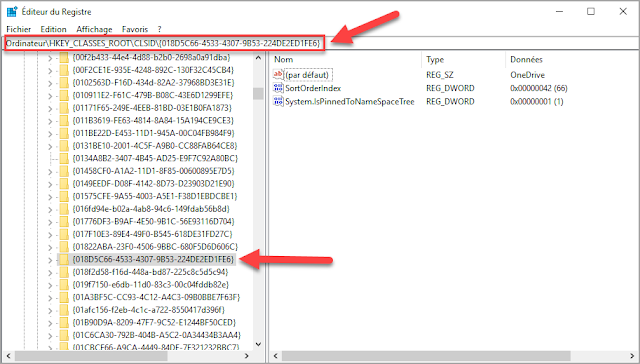Select tree key {0134A8B2-3407-4B45-AD25-E9F7C92A80BC}
The height and width of the screenshot is (364, 640).
tap(155, 158)
